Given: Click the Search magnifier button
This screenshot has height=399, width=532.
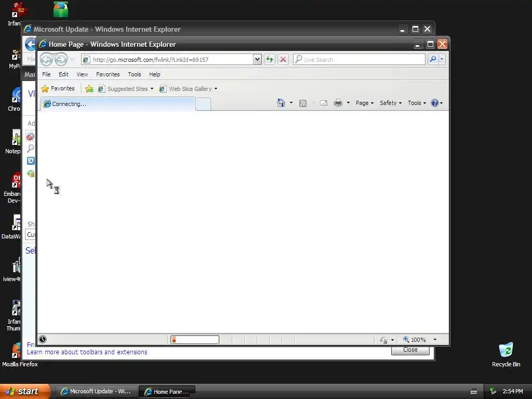Looking at the screenshot, I should pyautogui.click(x=433, y=59).
